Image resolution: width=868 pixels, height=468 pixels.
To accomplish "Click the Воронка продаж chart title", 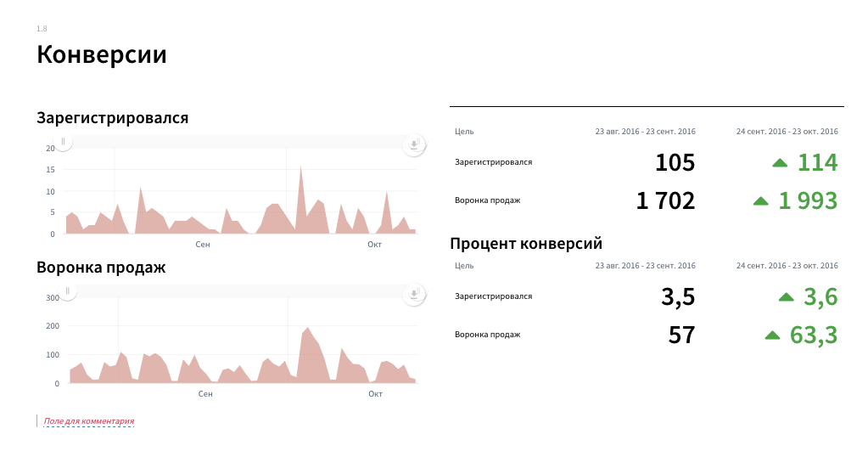I will pyautogui.click(x=101, y=268).
